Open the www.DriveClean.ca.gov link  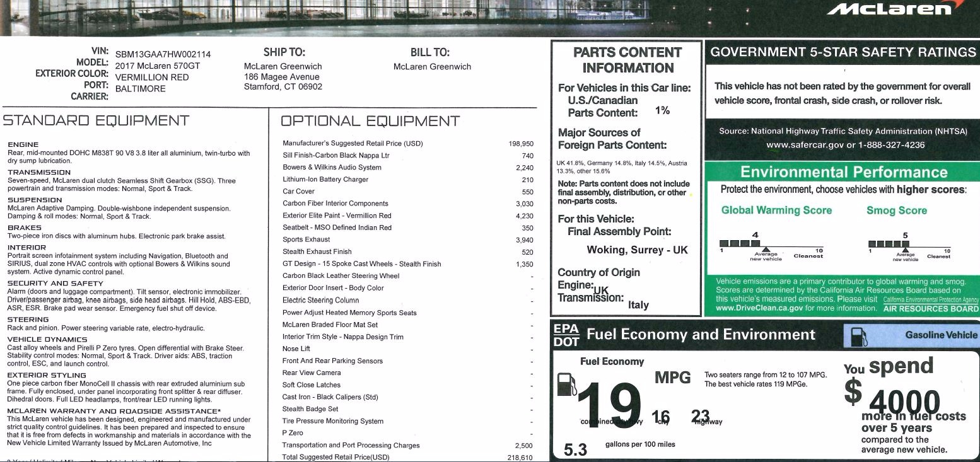759,309
